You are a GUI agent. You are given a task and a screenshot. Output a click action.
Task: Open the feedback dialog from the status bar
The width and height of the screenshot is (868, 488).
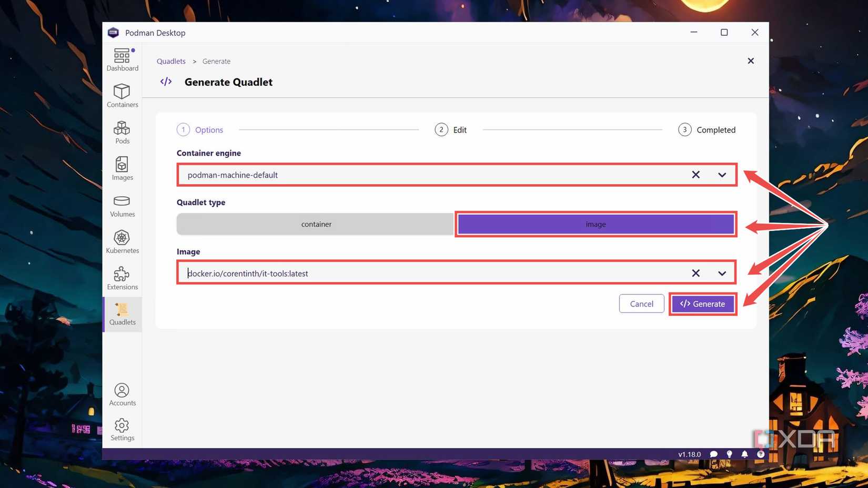[714, 454]
